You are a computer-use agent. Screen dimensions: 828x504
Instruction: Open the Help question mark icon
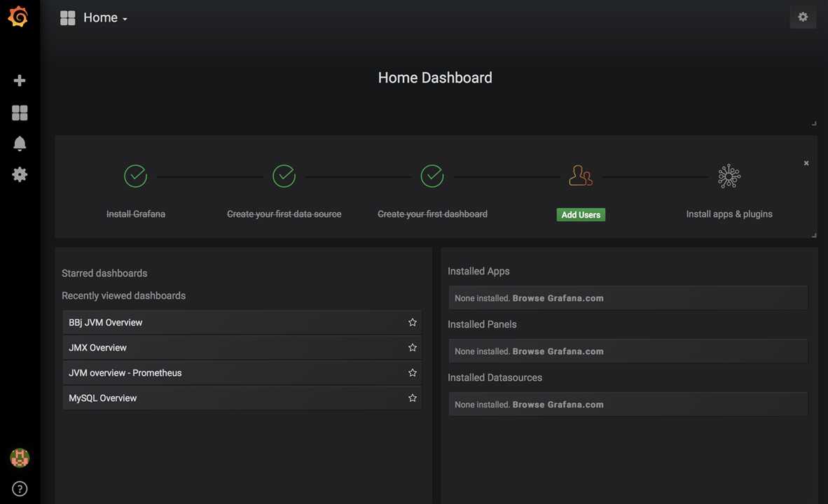(x=20, y=489)
